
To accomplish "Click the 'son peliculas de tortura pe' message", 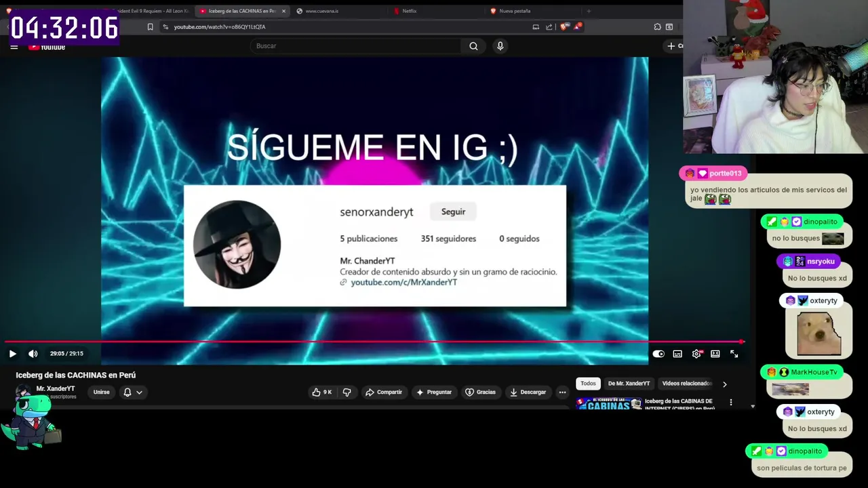I will tap(802, 468).
